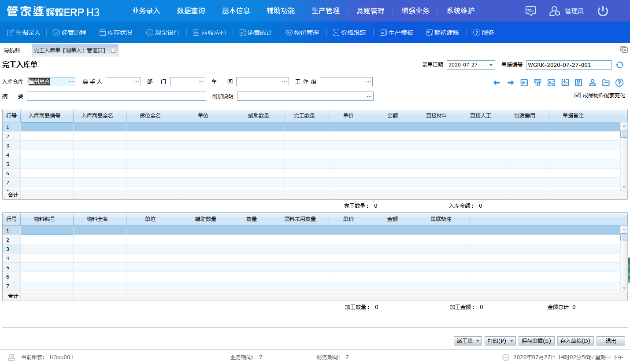Click the 直接人工 column header

coord(483,116)
